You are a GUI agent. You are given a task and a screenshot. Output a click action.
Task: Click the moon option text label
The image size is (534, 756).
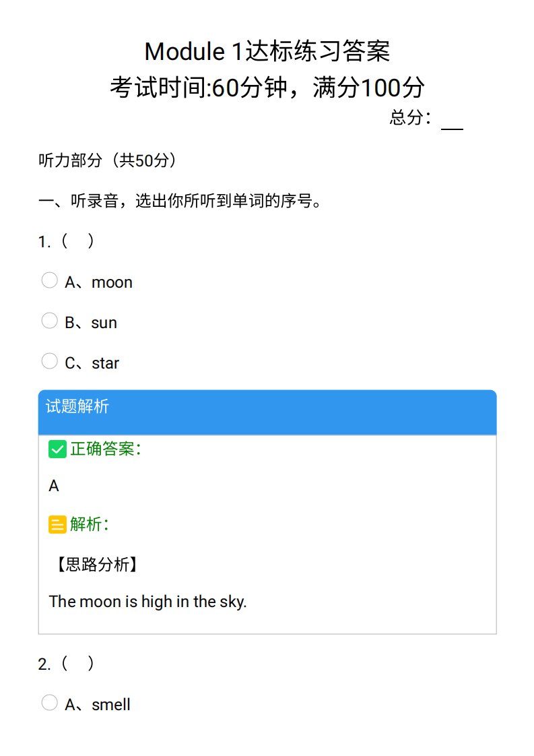click(x=112, y=282)
